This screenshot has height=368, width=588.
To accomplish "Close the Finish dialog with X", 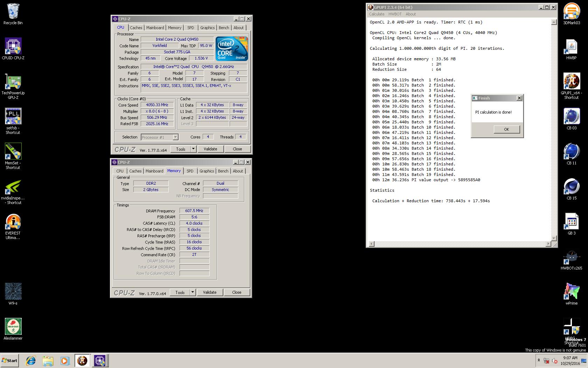I will pos(519,98).
